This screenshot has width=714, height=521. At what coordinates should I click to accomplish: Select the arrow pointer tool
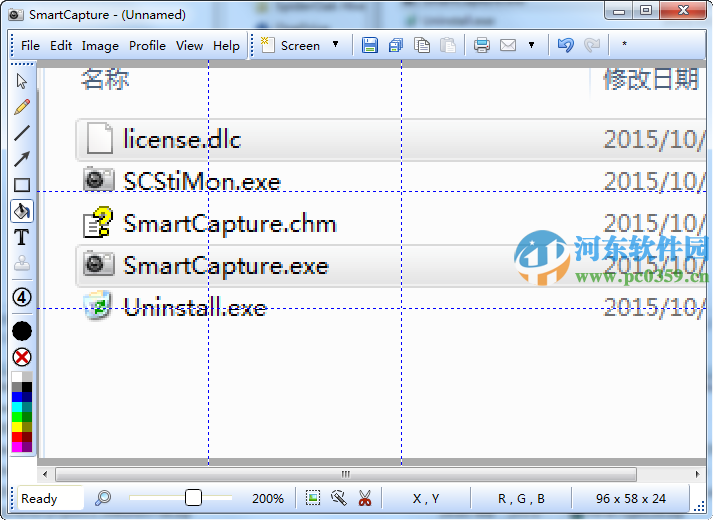[x=22, y=82]
